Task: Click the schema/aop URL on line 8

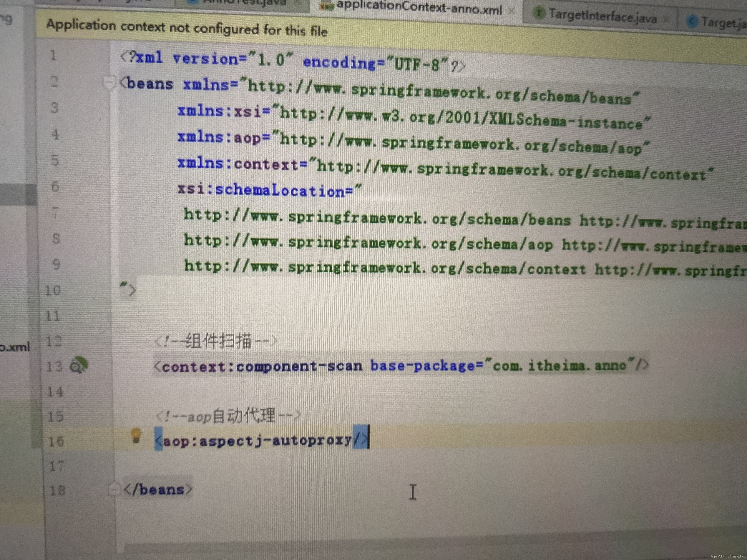Action: (368, 243)
